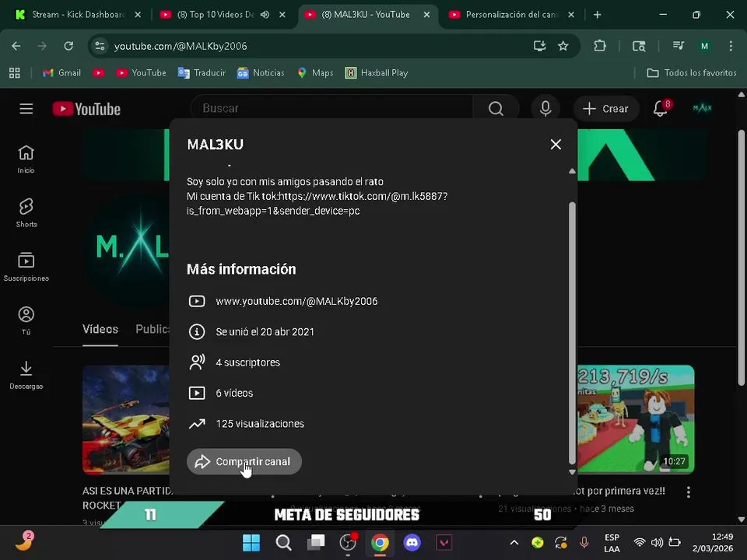Open site information icon in address bar
Image resolution: width=747 pixels, height=560 pixels.
coord(100,46)
